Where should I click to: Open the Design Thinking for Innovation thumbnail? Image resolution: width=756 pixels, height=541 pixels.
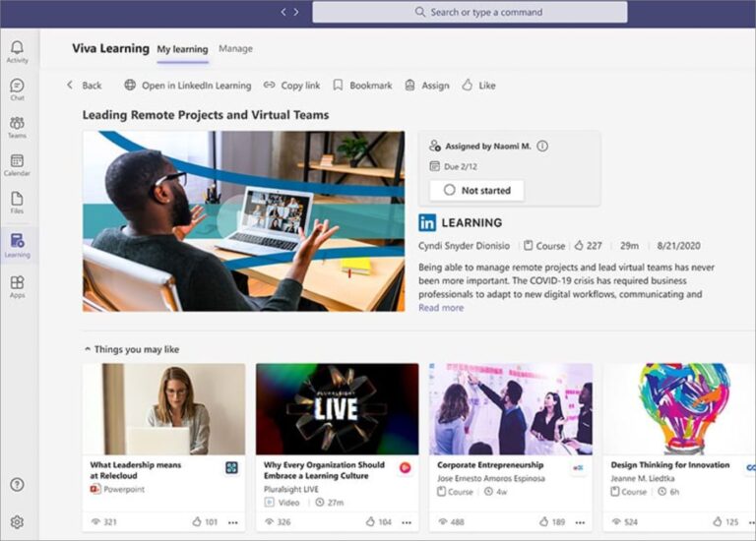679,408
